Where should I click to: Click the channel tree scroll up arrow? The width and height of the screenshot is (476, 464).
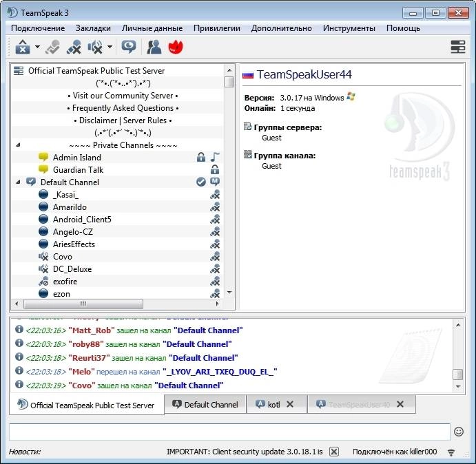tap(229, 70)
